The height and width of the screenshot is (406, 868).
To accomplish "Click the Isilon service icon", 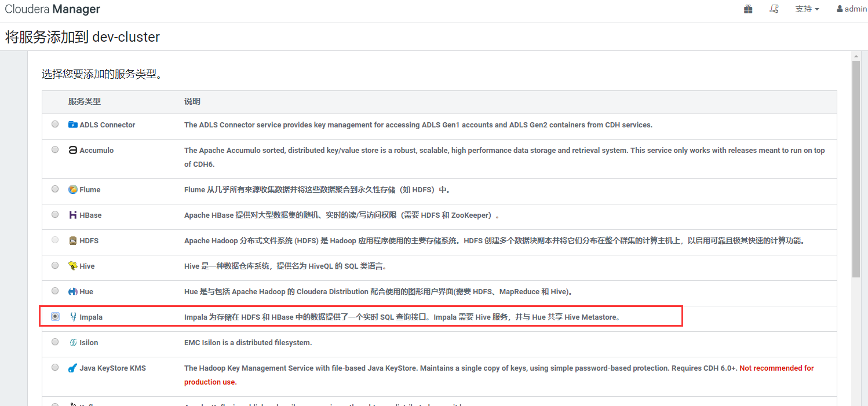I will coord(72,342).
